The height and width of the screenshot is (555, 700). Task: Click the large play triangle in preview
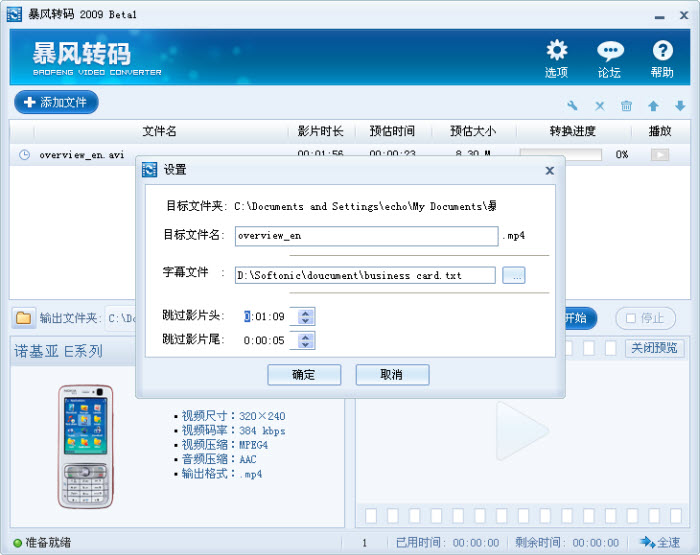tap(522, 430)
